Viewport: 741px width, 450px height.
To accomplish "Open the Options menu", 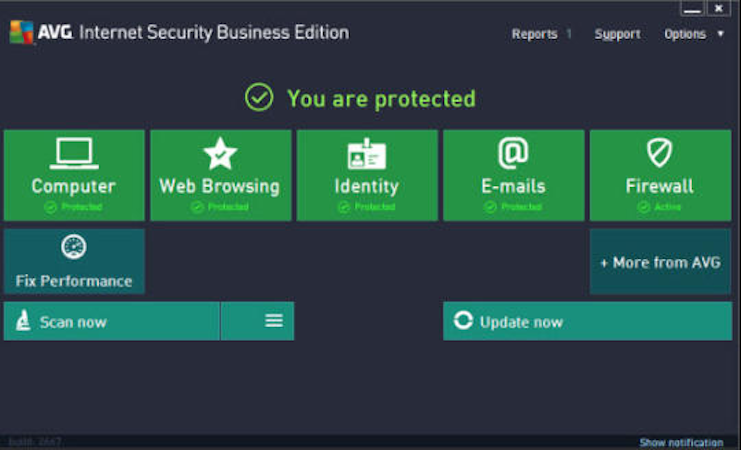I will 685,34.
